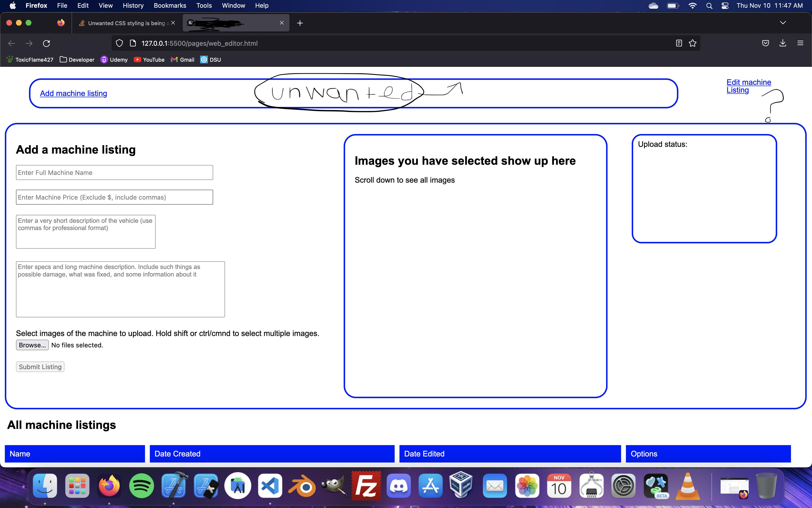The image size is (812, 508).
Task: Open the DSU bookmark
Action: [211, 60]
